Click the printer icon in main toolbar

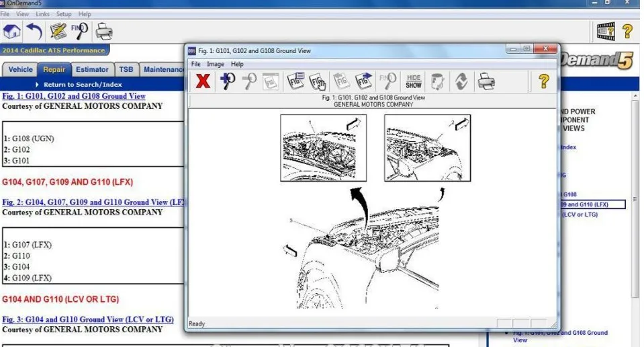tap(104, 32)
